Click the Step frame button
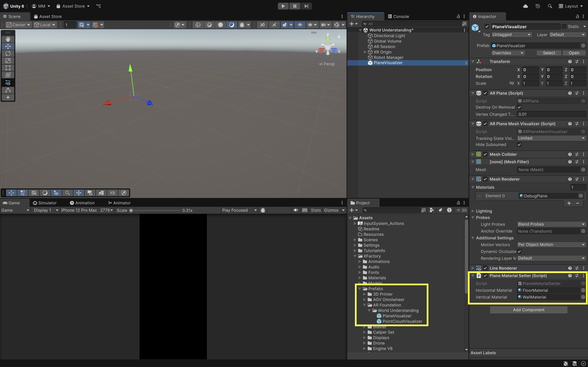The image size is (588, 367). (306, 6)
